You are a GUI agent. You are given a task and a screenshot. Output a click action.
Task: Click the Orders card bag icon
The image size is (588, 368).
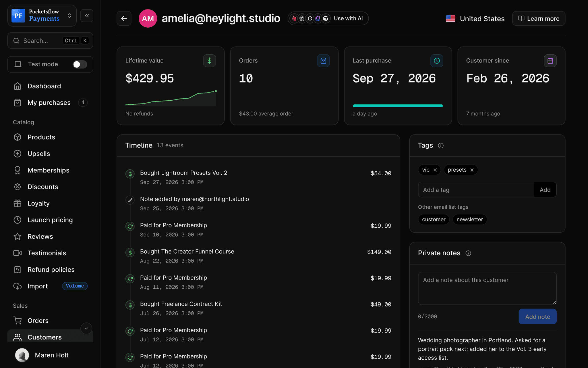click(x=323, y=61)
